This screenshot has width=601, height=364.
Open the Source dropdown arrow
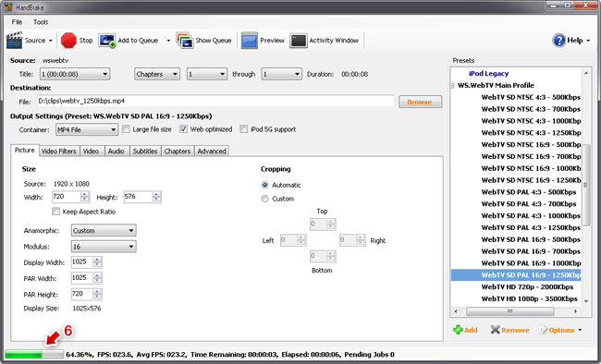tap(51, 41)
